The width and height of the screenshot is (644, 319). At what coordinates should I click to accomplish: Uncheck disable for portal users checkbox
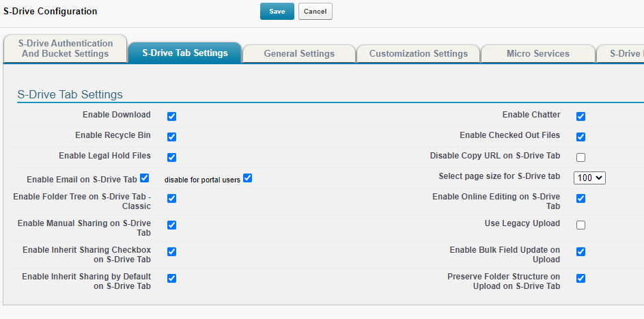click(x=247, y=178)
